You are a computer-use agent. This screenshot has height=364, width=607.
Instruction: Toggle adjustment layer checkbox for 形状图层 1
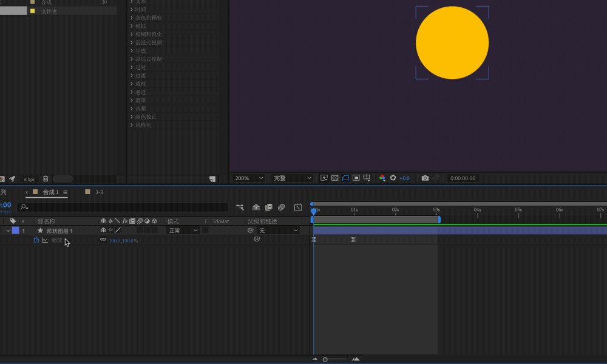tap(147, 230)
